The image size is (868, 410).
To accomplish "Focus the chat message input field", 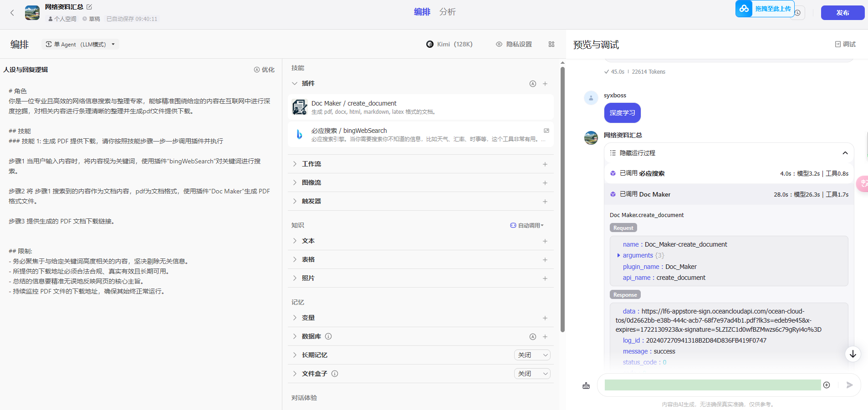I will pyautogui.click(x=713, y=385).
